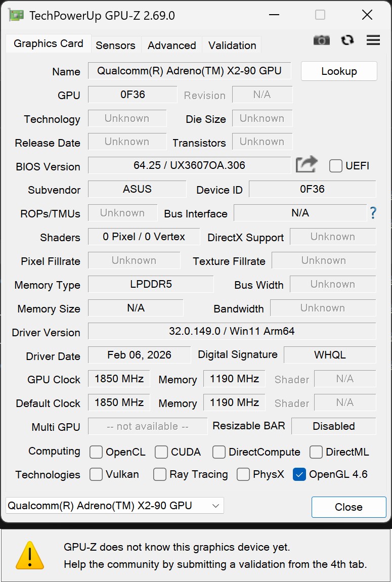
Task: Click the GPU Clock 1850 MHz field
Action: pyautogui.click(x=119, y=379)
